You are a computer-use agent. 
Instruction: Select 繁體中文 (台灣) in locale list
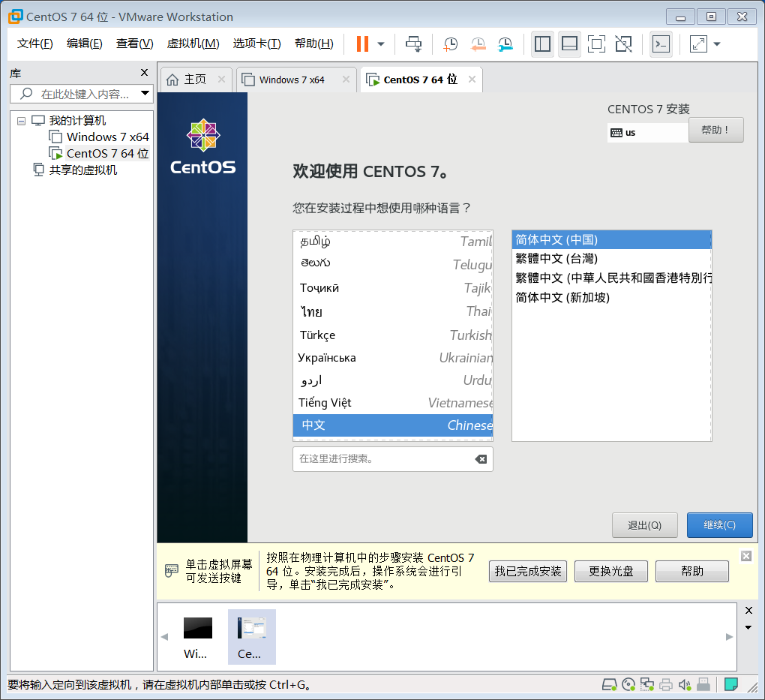point(556,259)
